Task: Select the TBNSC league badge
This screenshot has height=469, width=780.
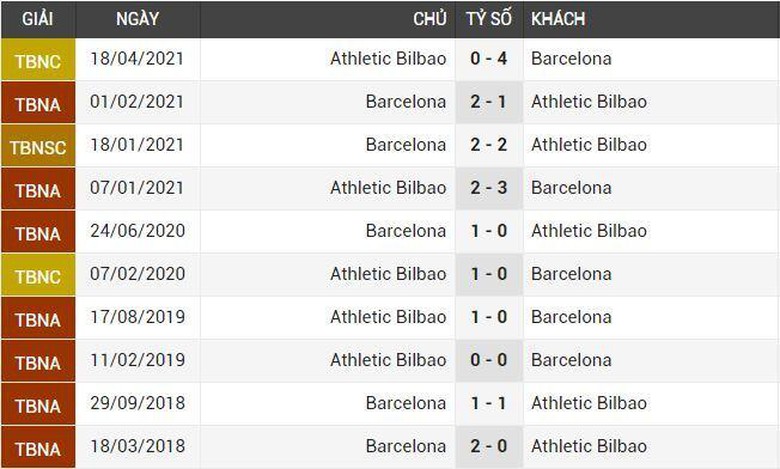Action: pos(38,147)
